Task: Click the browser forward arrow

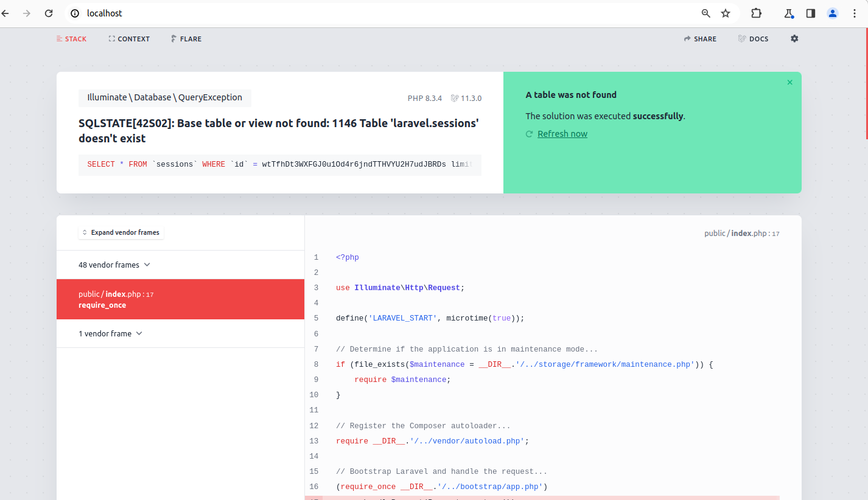Action: (26, 13)
